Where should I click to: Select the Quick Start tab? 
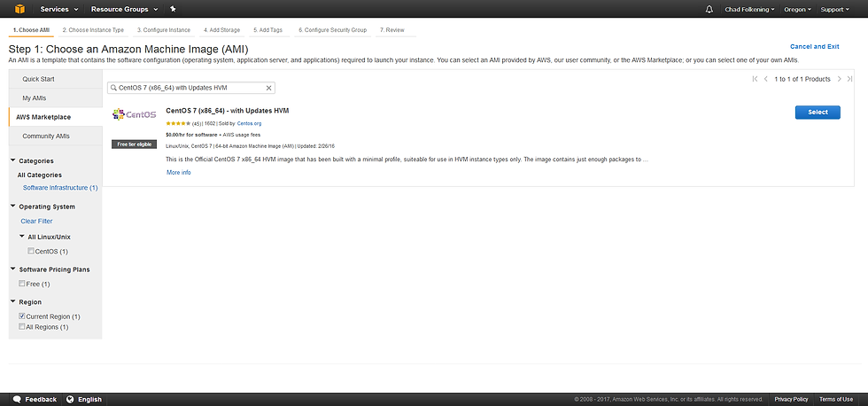coord(55,79)
